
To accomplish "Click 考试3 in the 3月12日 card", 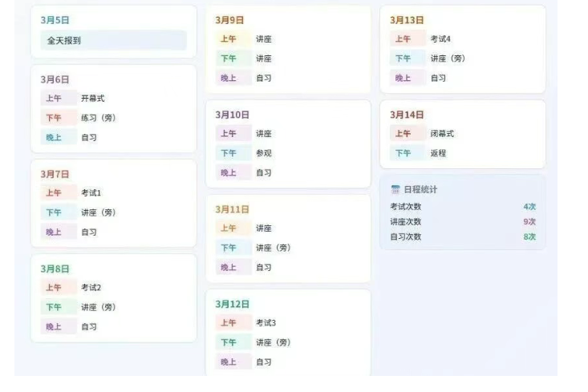I will click(266, 323).
